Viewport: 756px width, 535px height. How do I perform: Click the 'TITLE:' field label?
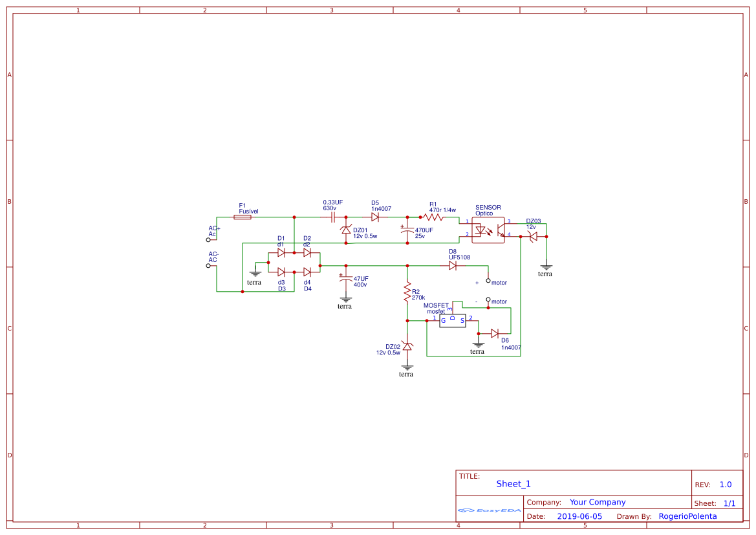(469, 476)
